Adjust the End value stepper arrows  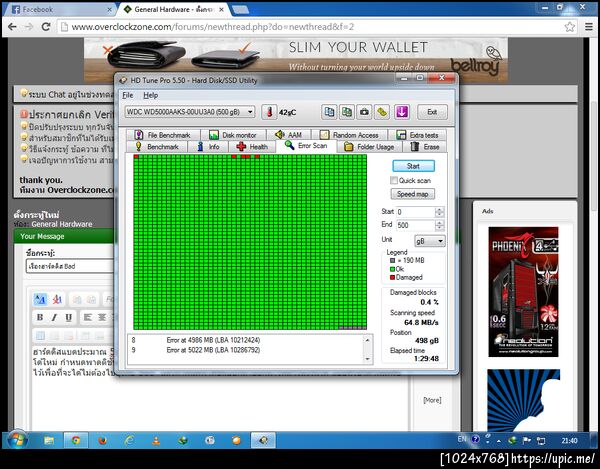(440, 225)
